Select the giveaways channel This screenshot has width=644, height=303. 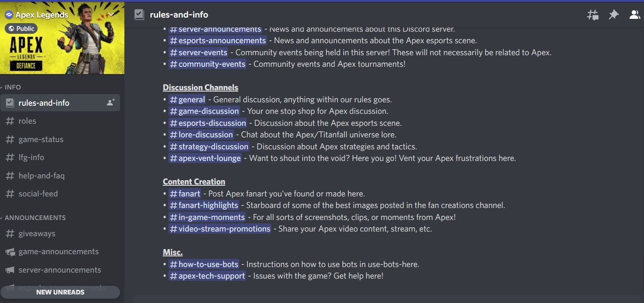tap(38, 233)
